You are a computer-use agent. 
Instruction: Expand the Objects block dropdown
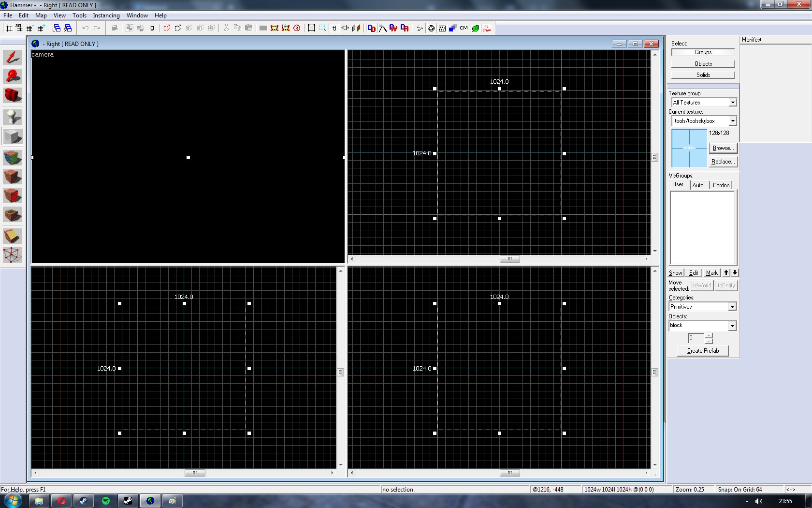(x=732, y=326)
